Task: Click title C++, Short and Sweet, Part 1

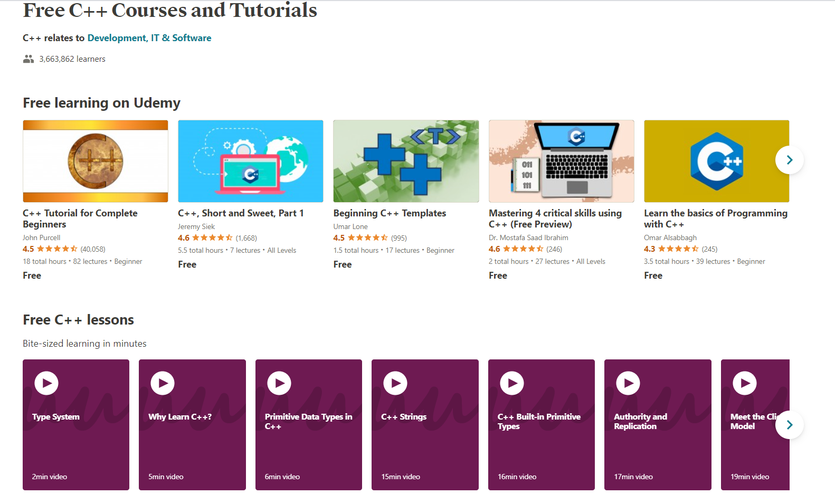Action: pos(241,213)
